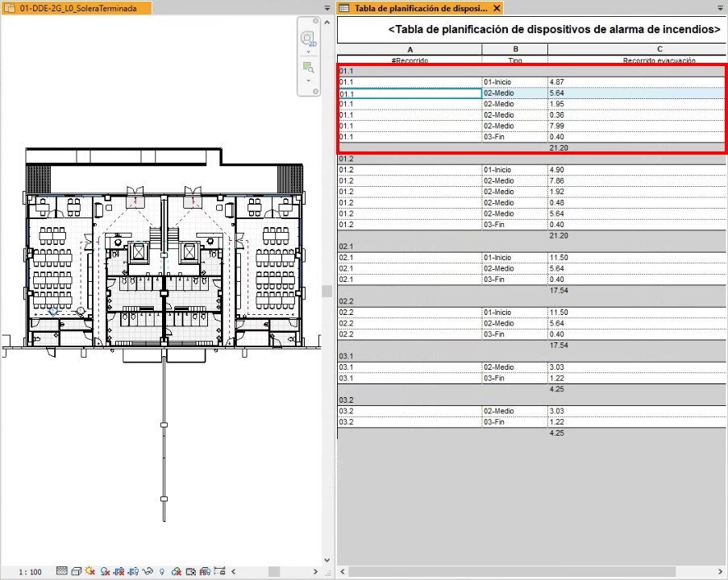This screenshot has width=728, height=580.
Task: Open the view scale 1 : 100 selector
Action: click(x=31, y=571)
